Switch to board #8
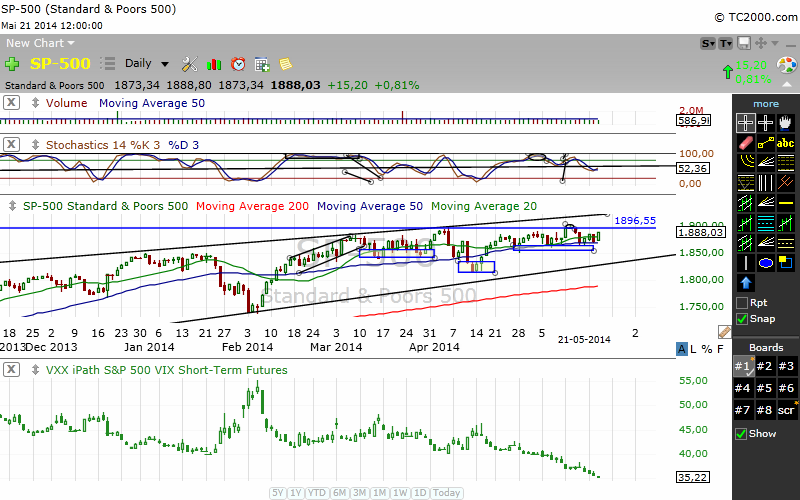Viewport: 800px width, 500px height. click(x=764, y=410)
